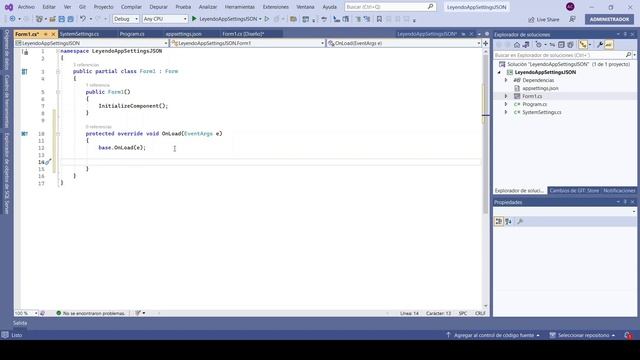Click the Bookmark toolbar icon
This screenshot has height=360, width=640.
tap(379, 19)
